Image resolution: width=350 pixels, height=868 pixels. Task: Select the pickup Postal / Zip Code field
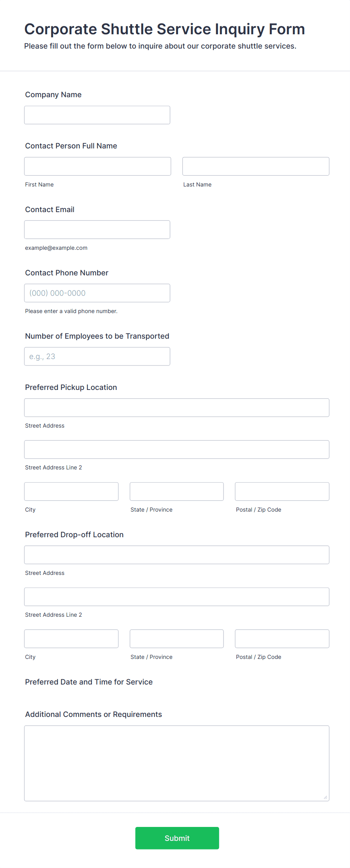point(282,491)
